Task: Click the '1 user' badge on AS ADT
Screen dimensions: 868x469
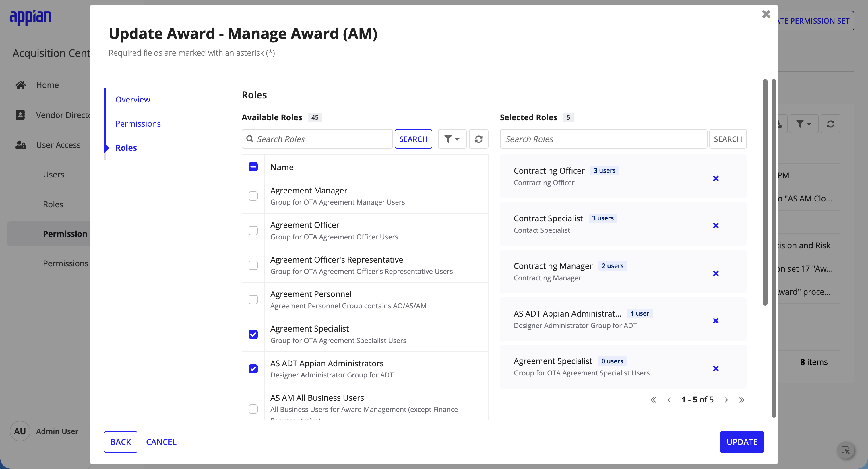Action: (640, 313)
